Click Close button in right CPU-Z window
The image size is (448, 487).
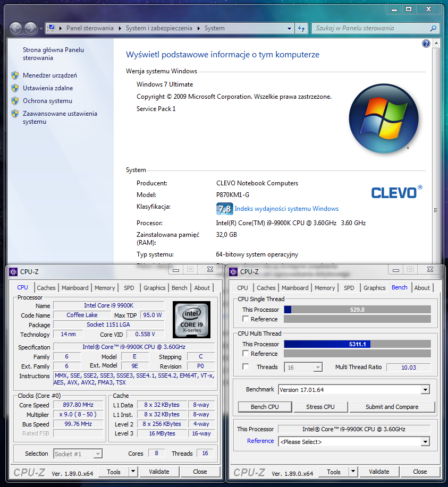tap(420, 472)
